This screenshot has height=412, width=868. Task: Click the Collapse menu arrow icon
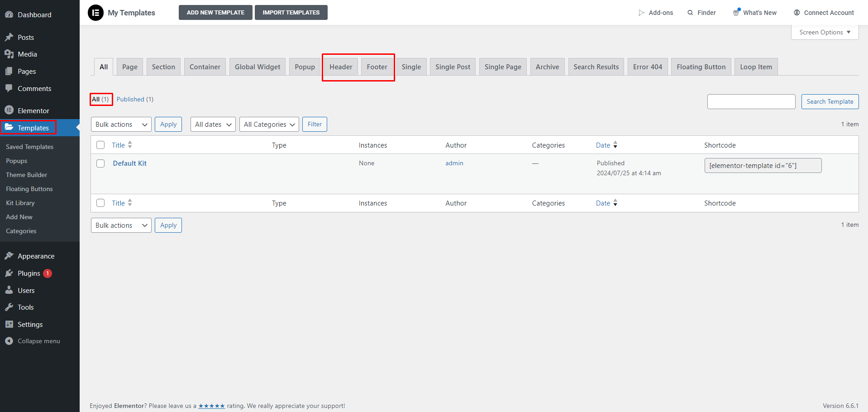9,341
